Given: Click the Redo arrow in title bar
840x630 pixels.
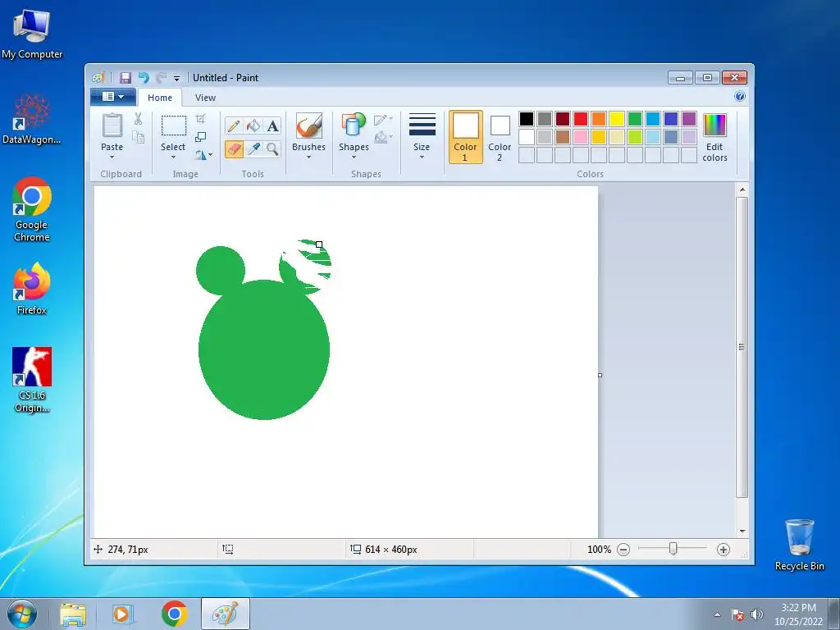Looking at the screenshot, I should [162, 78].
